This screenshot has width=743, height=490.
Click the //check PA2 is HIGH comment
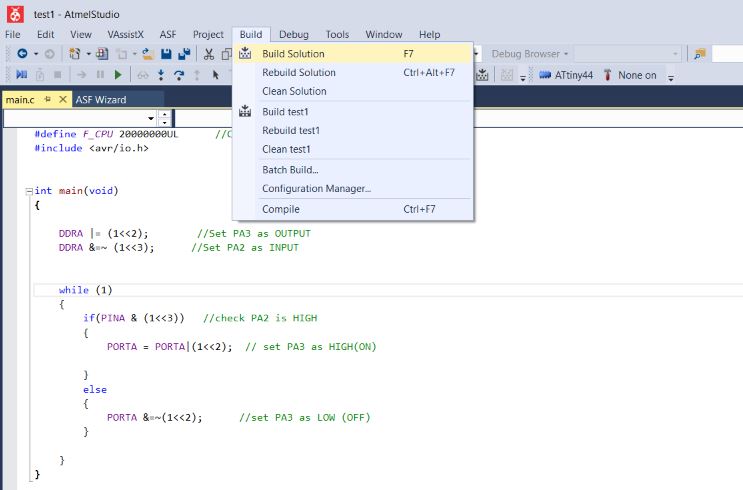click(260, 318)
